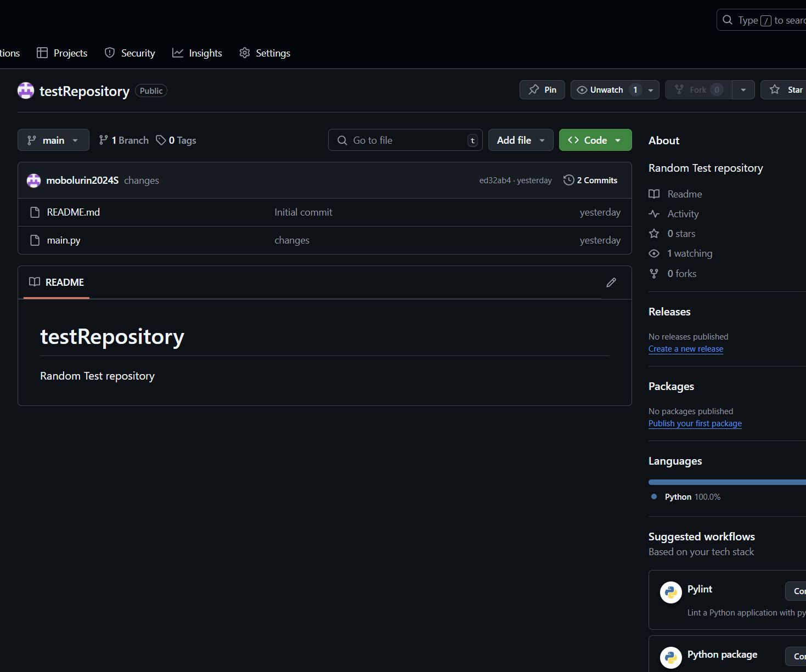806x672 pixels.
Task: Open the Readme via the book icon
Action: pyautogui.click(x=653, y=194)
